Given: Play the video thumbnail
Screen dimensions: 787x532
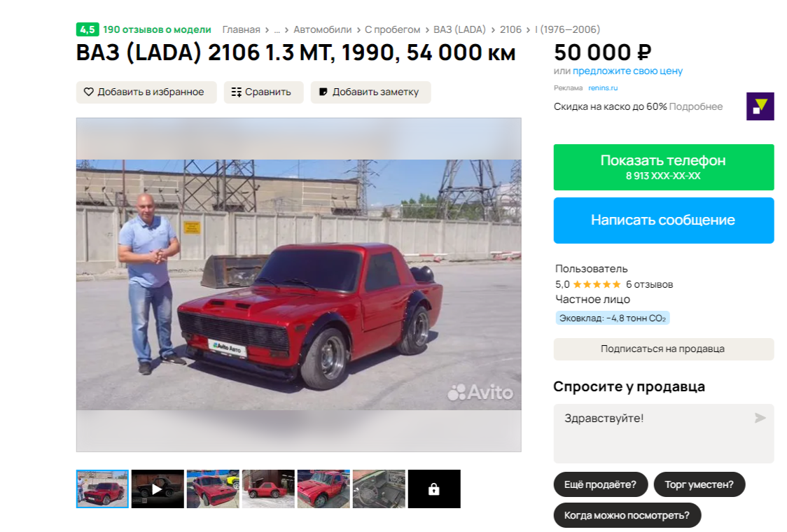Looking at the screenshot, I should click(158, 489).
